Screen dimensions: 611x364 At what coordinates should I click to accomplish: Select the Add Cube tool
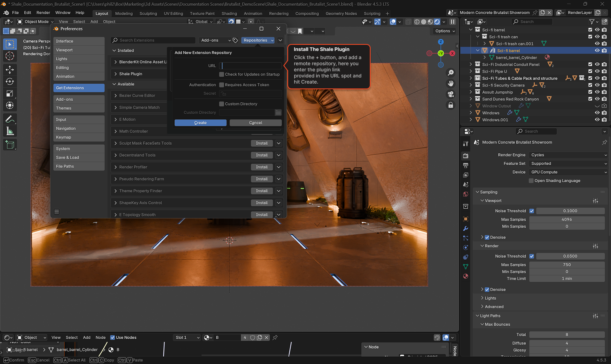[x=10, y=145]
